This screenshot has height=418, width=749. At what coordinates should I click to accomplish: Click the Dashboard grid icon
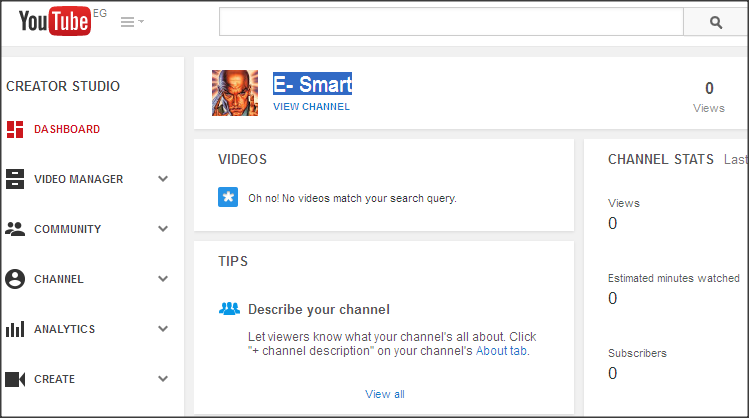(x=15, y=129)
